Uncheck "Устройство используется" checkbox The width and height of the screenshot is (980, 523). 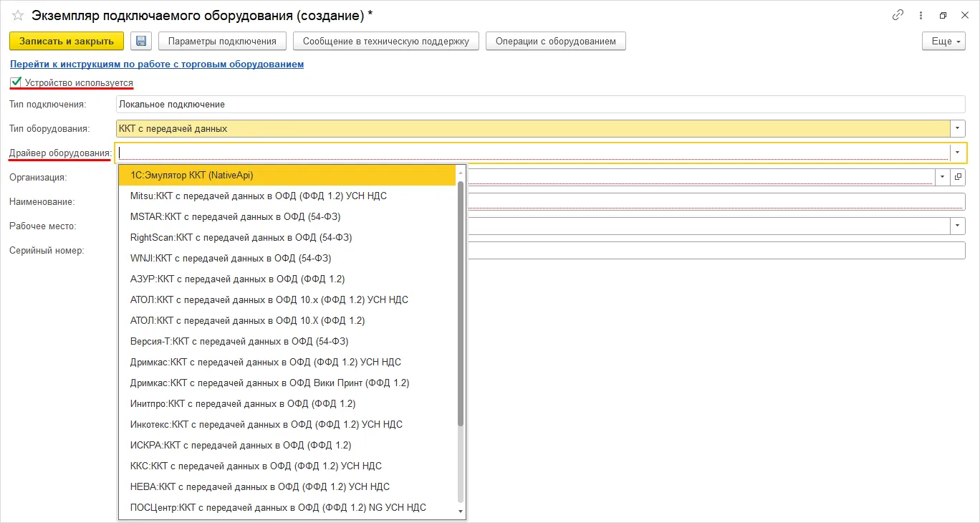(16, 82)
